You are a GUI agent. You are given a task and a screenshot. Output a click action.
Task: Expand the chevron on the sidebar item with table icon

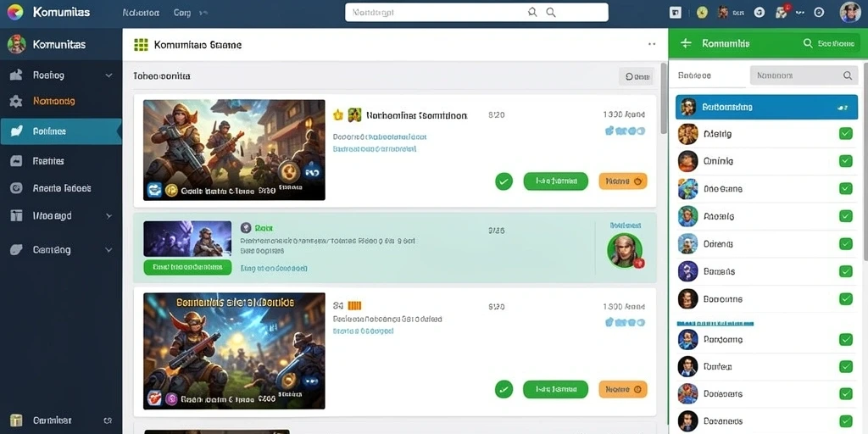point(108,216)
